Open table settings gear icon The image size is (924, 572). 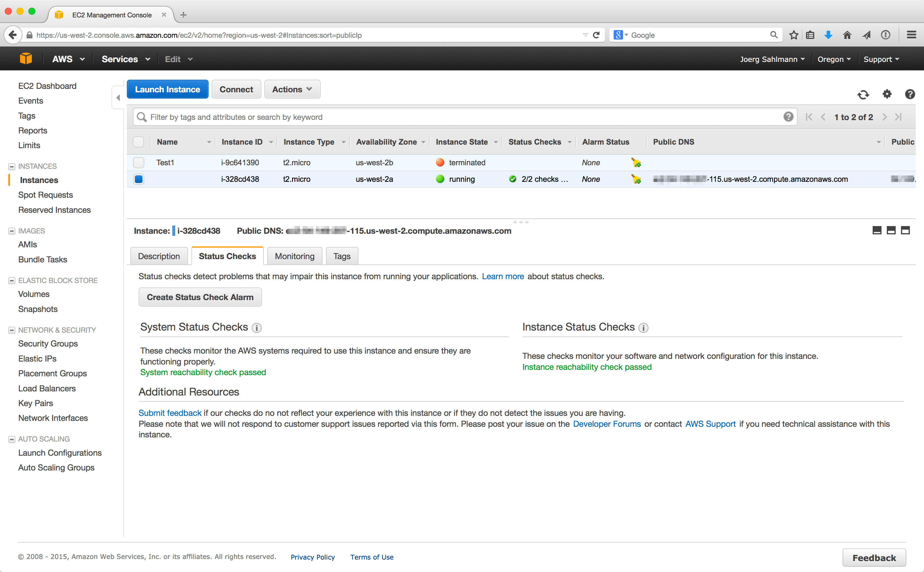[x=887, y=94]
